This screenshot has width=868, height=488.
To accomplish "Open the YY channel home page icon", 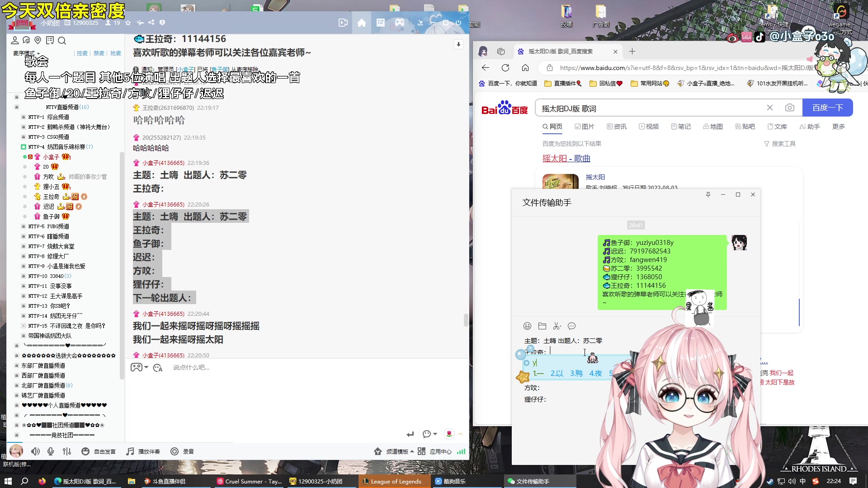I will [362, 23].
